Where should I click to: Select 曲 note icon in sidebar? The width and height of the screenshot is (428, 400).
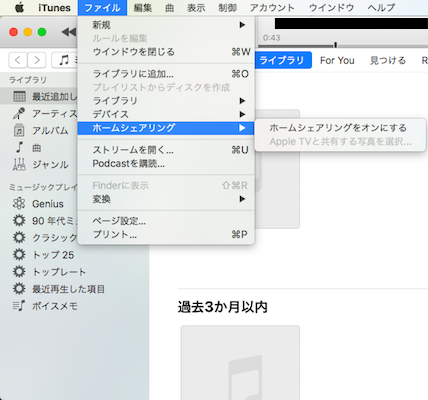(19, 147)
